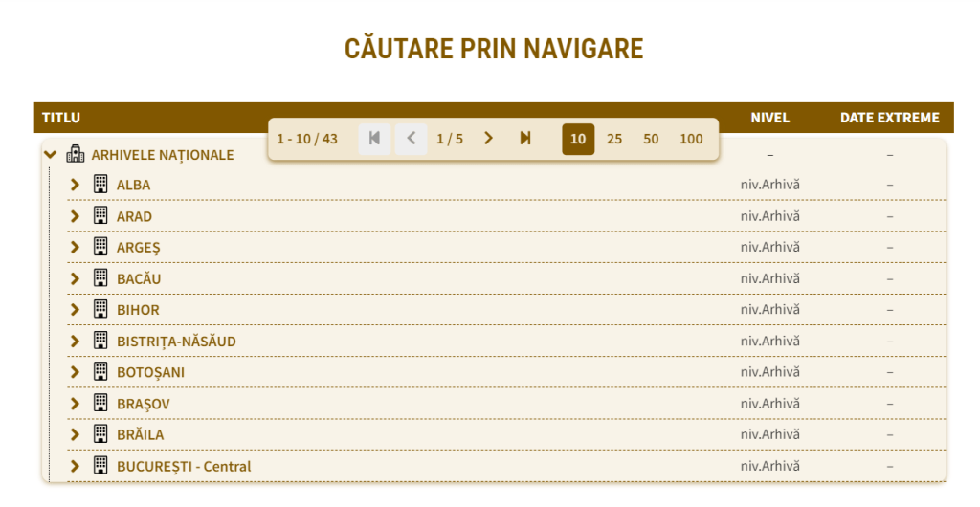Jump to the first results page
The width and height of the screenshot is (980, 507).
click(374, 139)
